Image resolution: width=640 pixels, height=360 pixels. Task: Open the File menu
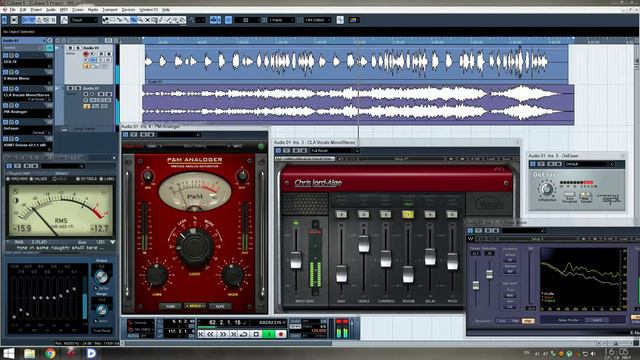pyautogui.click(x=13, y=9)
